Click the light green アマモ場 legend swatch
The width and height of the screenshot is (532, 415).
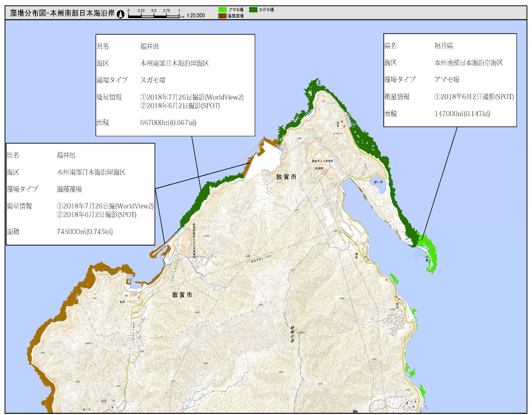click(x=222, y=10)
